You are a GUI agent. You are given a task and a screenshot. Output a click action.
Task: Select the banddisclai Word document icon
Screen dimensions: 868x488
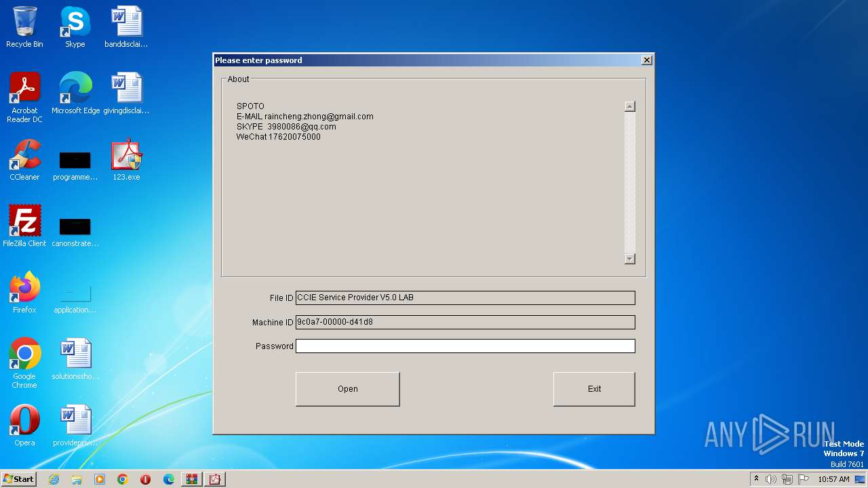point(126,27)
